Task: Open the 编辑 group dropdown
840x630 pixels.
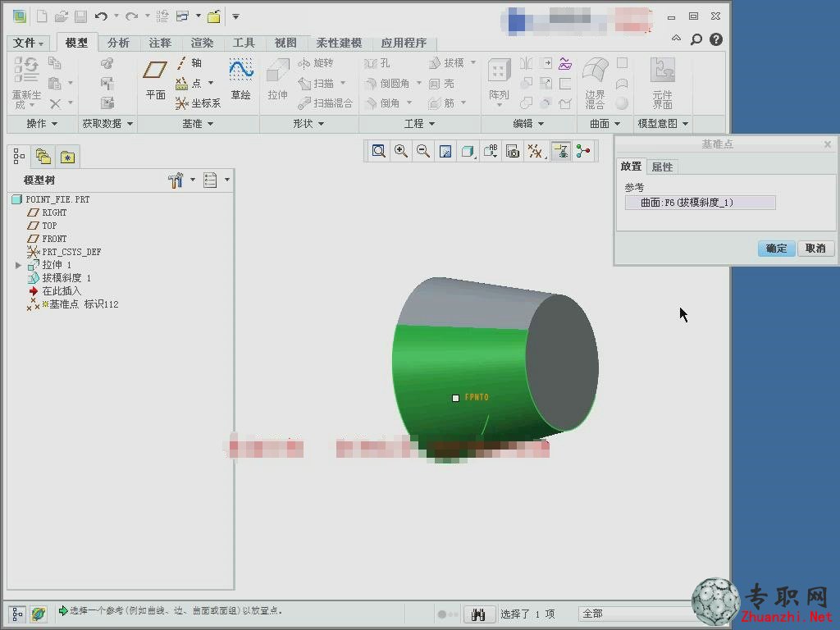Action: pos(528,124)
